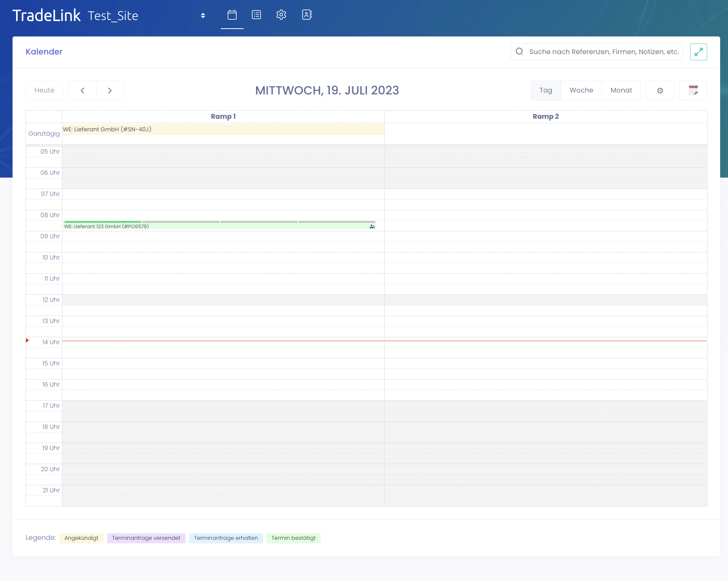728x581 pixels.
Task: Switch to Woche view
Action: point(581,91)
